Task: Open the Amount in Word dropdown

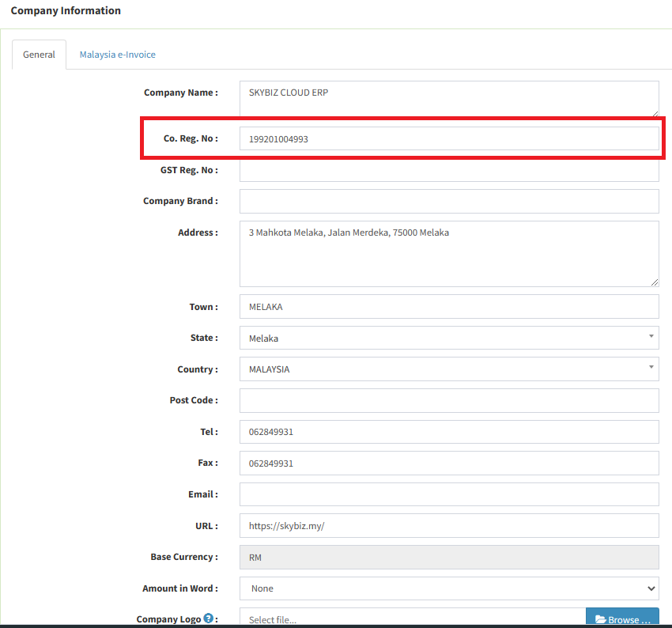Action: [x=448, y=588]
